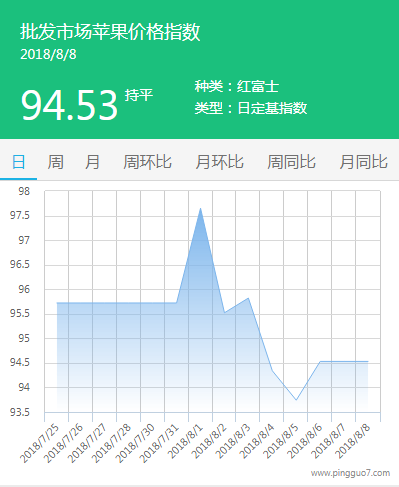Click the 类型：日定基指数 label
The height and width of the screenshot is (487, 399).
(251, 108)
